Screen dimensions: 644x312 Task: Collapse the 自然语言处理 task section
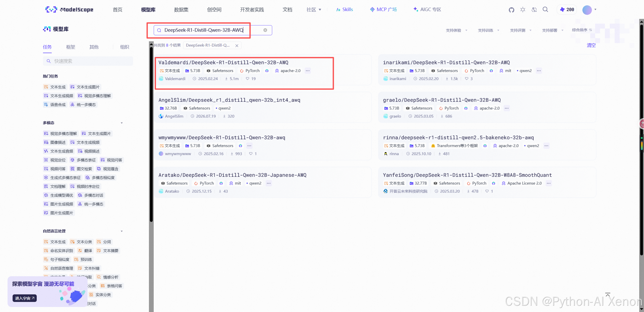tap(122, 231)
